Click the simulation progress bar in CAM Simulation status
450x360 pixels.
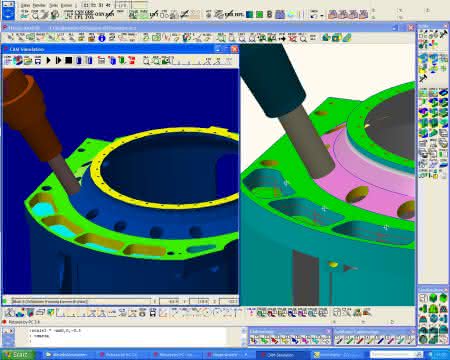pyautogui.click(x=81, y=301)
